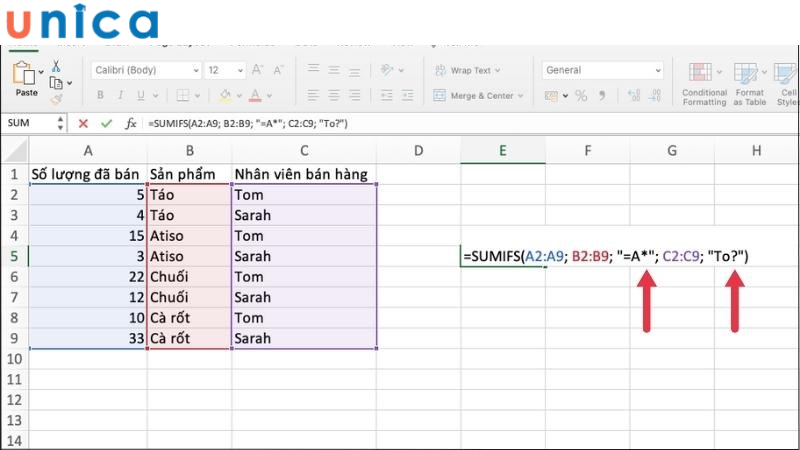Click the Paste clipboard icon
This screenshot has width=800, height=450.
[24, 74]
